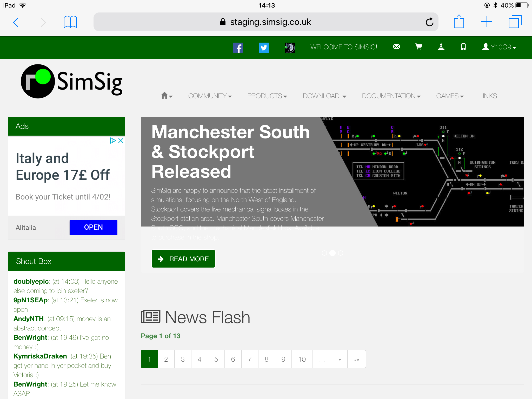Image resolution: width=532 pixels, height=399 pixels.
Task: Click username doublyepic in Shout Box
Action: point(31,281)
